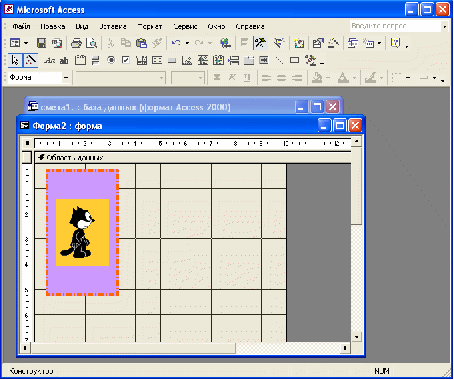Click the Fill/Back Color paint bucket button
This screenshot has width=454, height=380.
[x=317, y=78]
